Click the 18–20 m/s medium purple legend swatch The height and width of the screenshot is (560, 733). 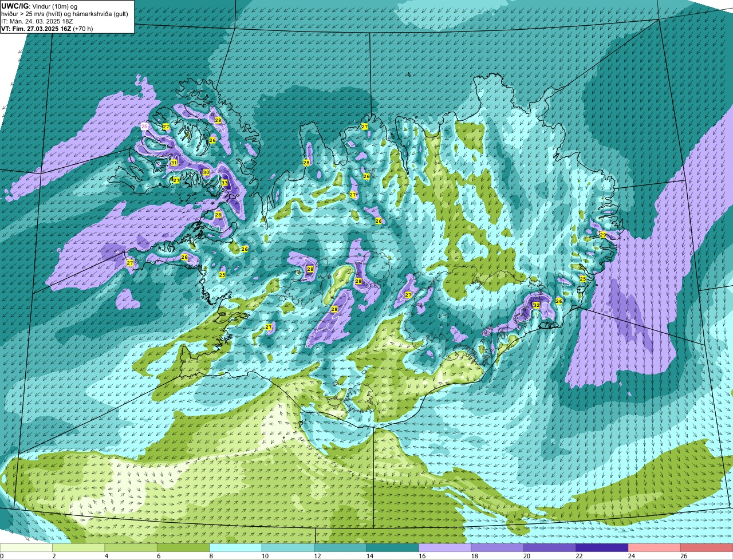coord(498,547)
